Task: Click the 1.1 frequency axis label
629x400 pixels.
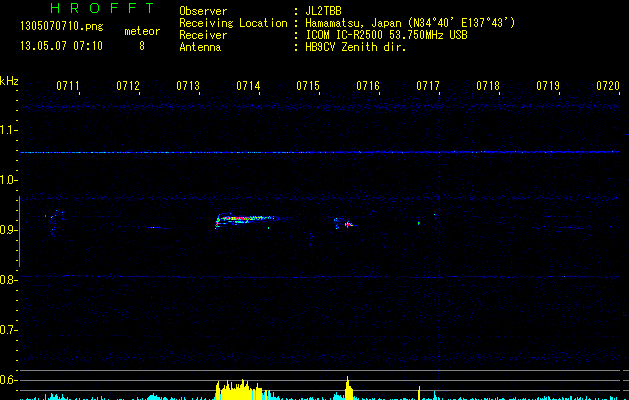Action: [10, 130]
